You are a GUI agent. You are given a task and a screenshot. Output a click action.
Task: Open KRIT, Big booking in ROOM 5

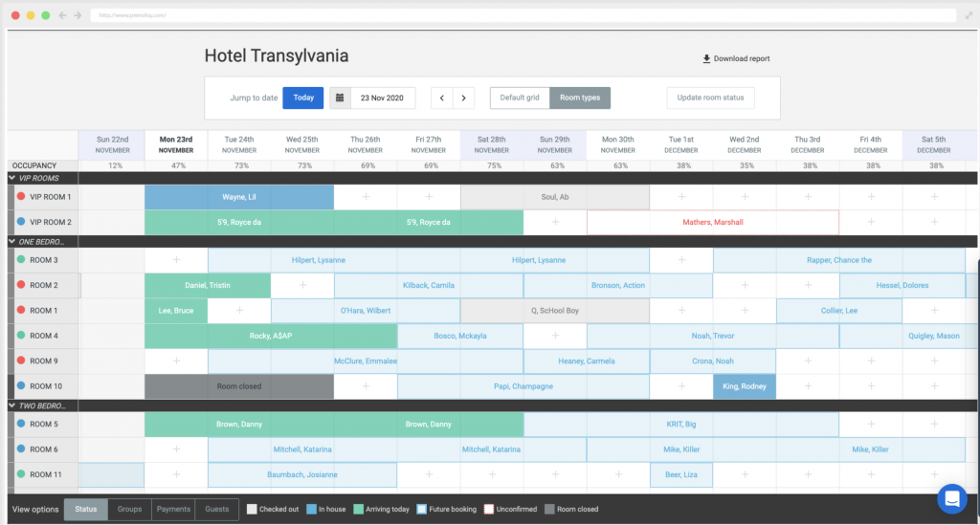click(x=681, y=424)
